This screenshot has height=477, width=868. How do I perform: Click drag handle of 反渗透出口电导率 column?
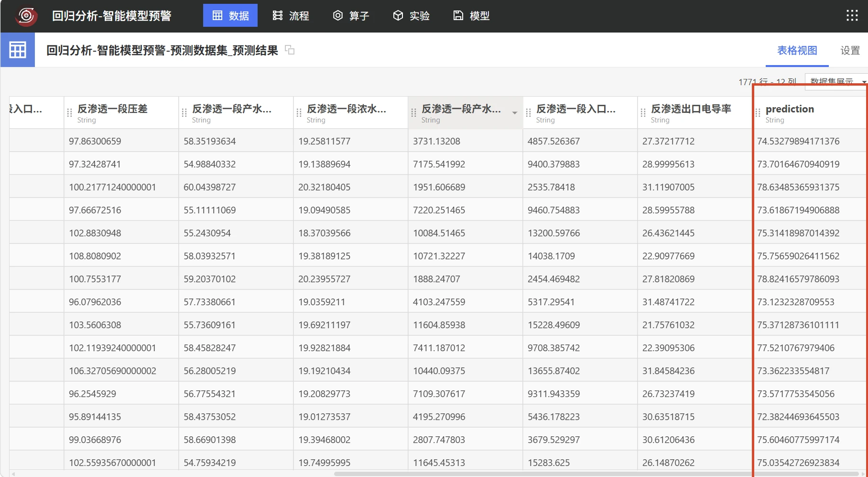643,113
